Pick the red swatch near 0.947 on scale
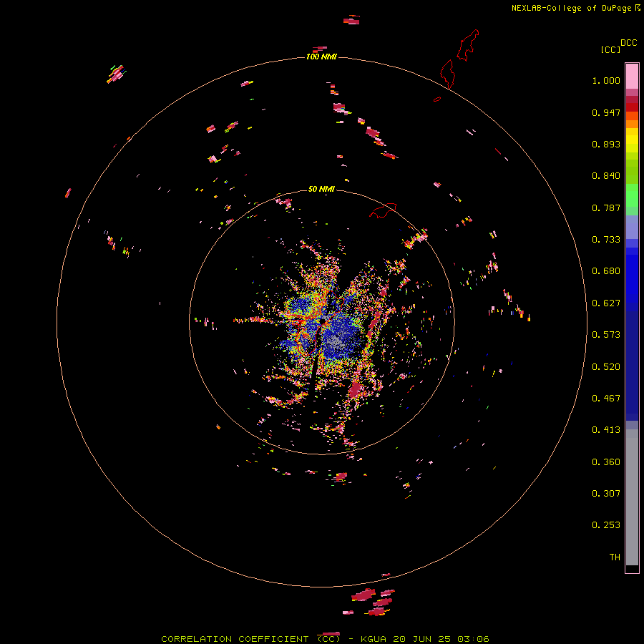This screenshot has width=644, height=644. click(632, 107)
